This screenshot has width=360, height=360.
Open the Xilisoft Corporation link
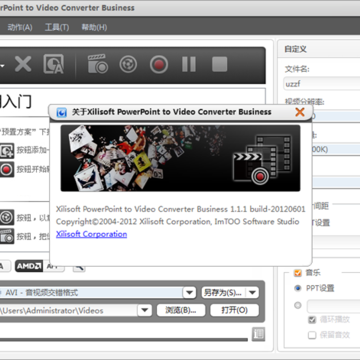pyautogui.click(x=92, y=234)
